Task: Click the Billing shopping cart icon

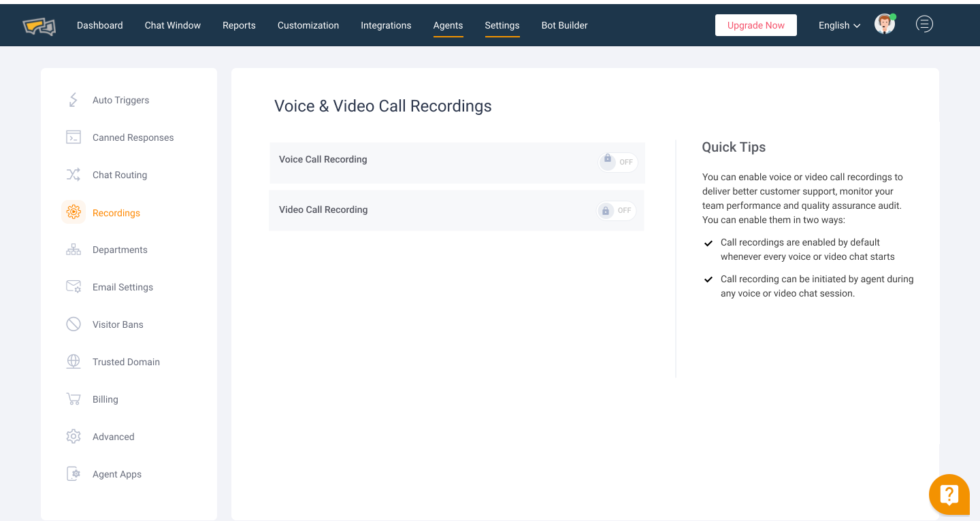Action: pos(73,399)
